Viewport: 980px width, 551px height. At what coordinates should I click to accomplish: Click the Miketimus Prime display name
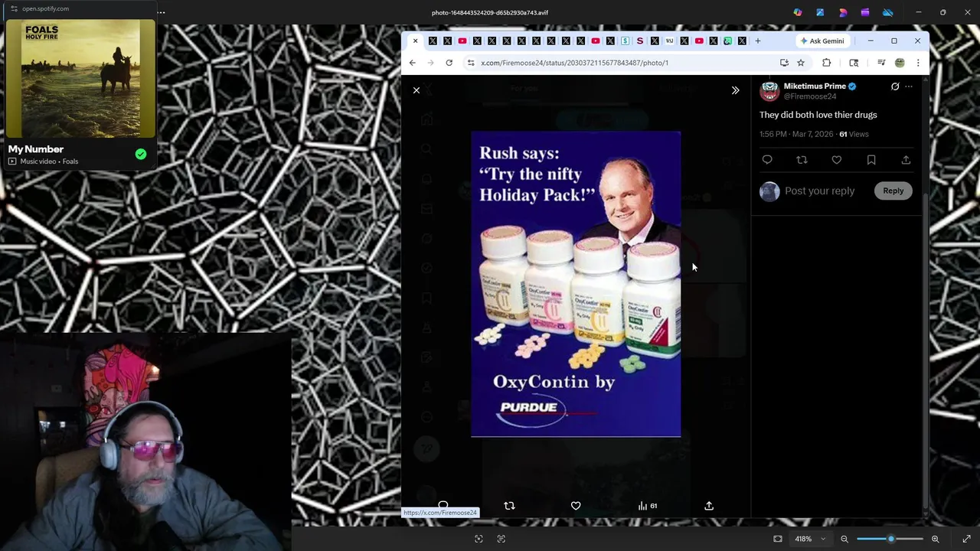pyautogui.click(x=815, y=86)
